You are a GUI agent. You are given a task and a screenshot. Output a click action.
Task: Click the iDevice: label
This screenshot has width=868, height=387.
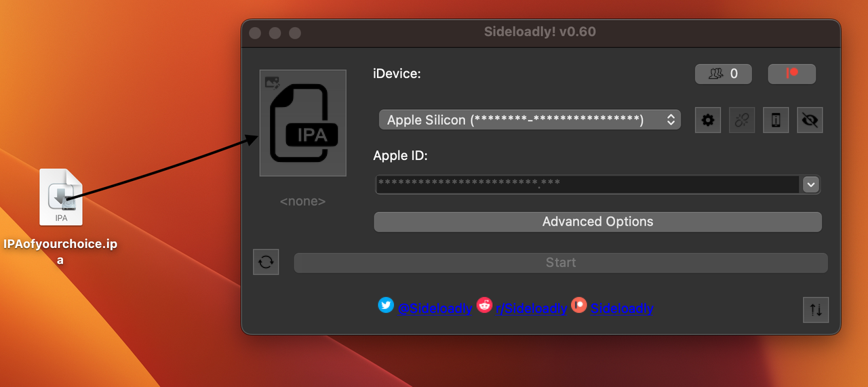pos(397,73)
